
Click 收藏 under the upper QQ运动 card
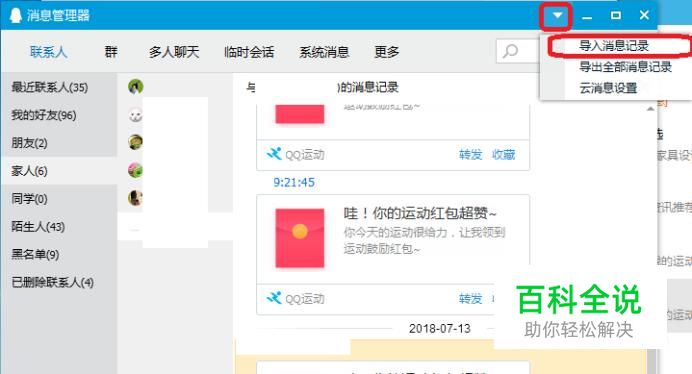(x=504, y=155)
